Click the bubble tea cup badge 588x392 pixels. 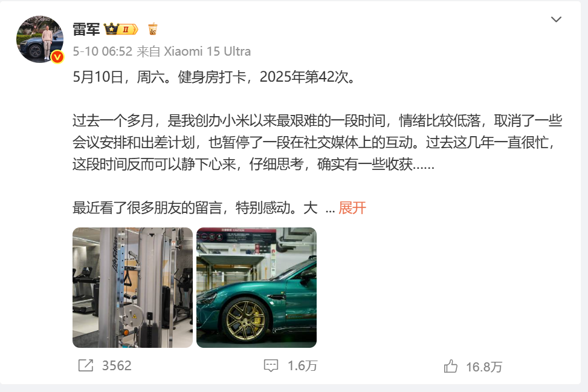click(153, 29)
